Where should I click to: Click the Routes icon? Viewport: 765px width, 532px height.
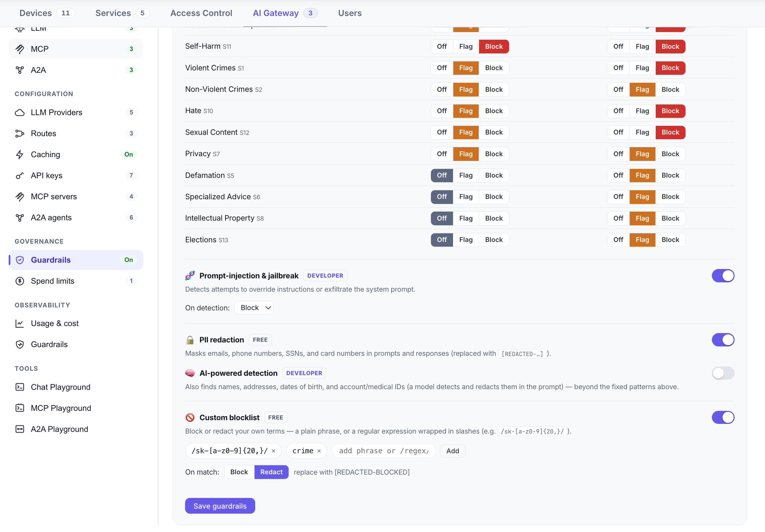[x=20, y=134]
